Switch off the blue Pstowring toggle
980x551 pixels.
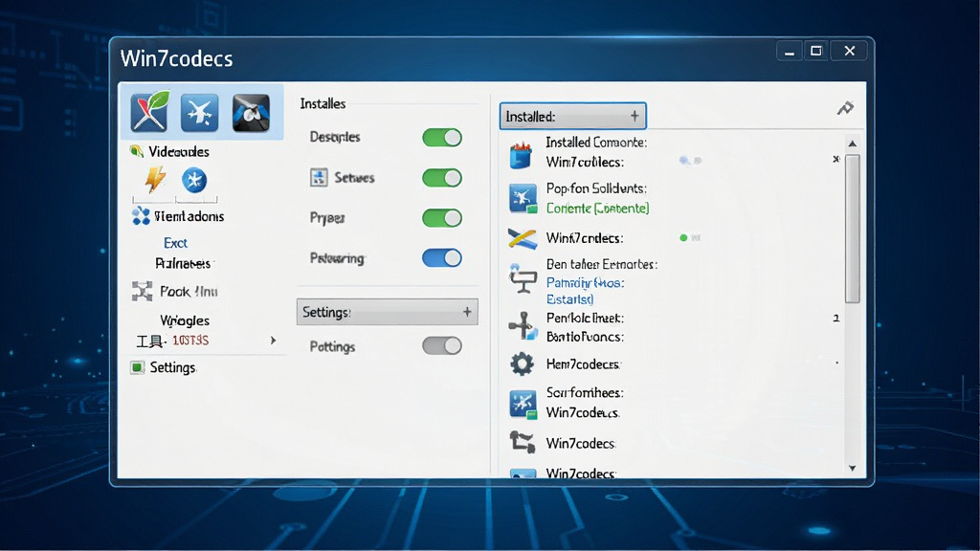[x=442, y=258]
